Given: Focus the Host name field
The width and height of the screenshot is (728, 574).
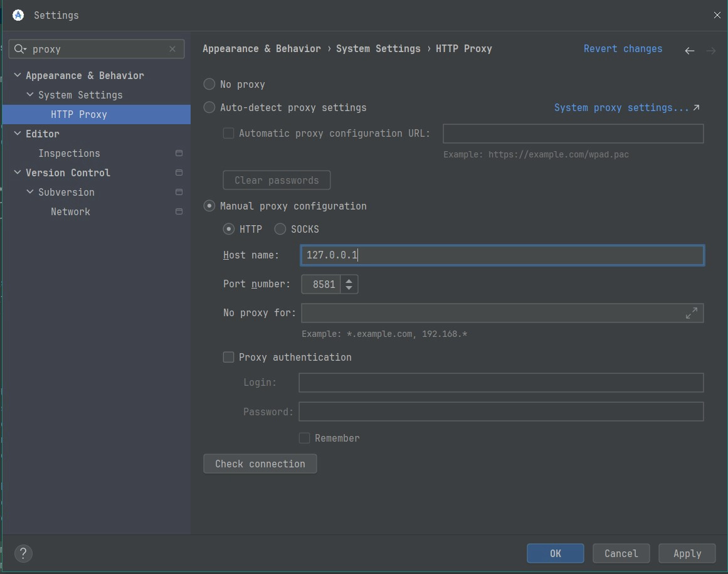Looking at the screenshot, I should pyautogui.click(x=502, y=255).
